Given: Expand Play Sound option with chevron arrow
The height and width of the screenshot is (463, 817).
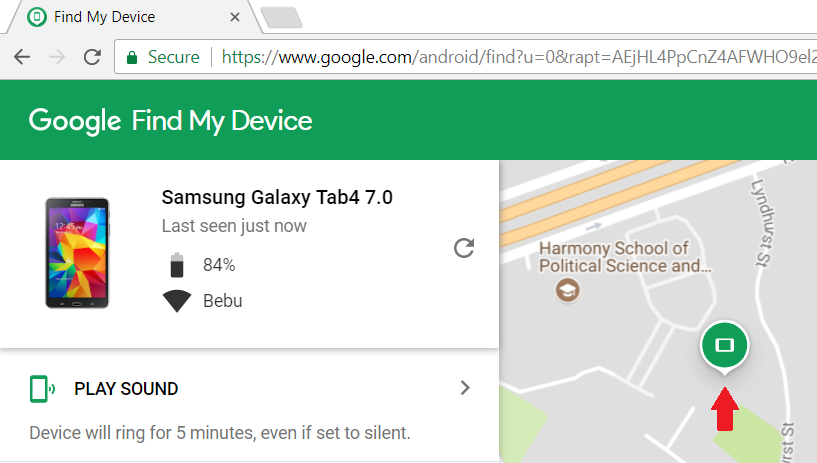Looking at the screenshot, I should click(x=465, y=388).
